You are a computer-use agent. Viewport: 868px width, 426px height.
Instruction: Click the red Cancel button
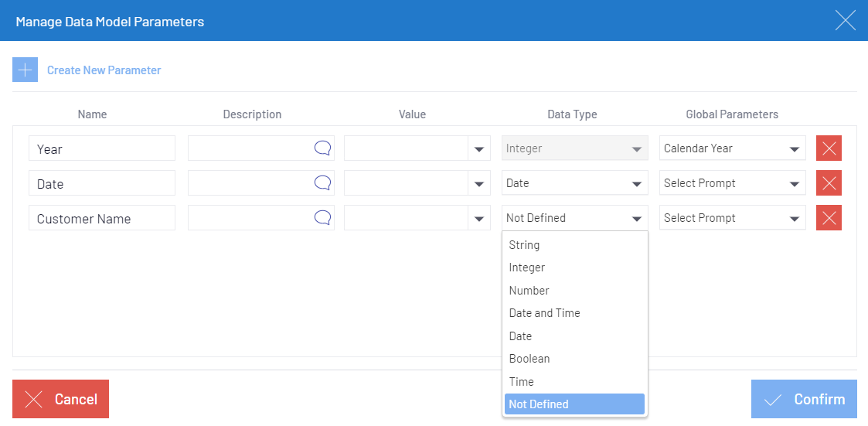click(x=60, y=399)
